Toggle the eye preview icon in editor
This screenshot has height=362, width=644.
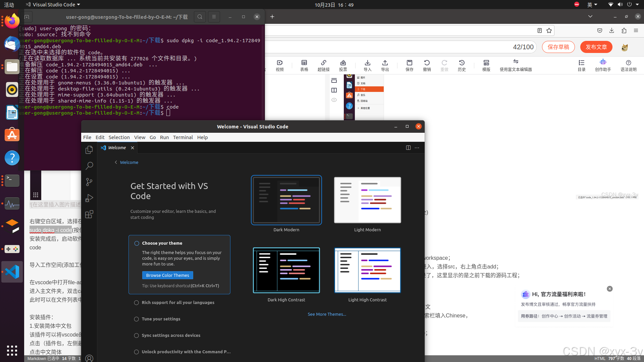334,100
